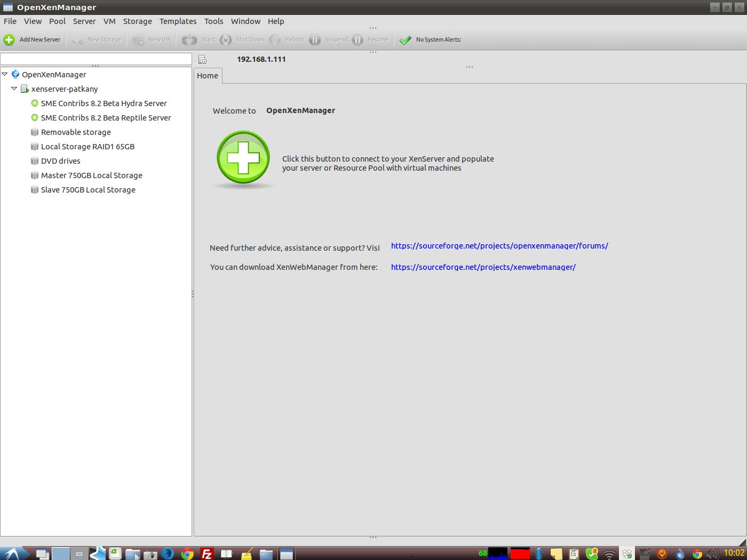
Task: Select the Removable storage text row
Action: point(76,132)
